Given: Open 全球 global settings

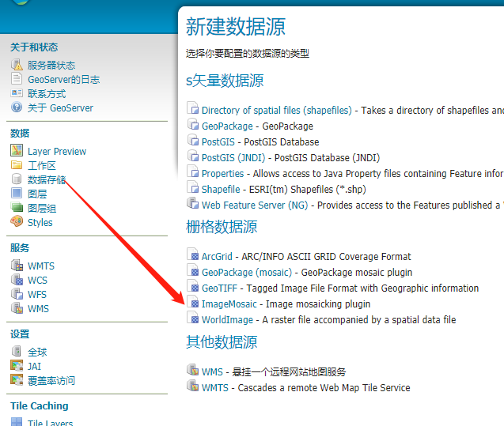Looking at the screenshot, I should point(37,352).
